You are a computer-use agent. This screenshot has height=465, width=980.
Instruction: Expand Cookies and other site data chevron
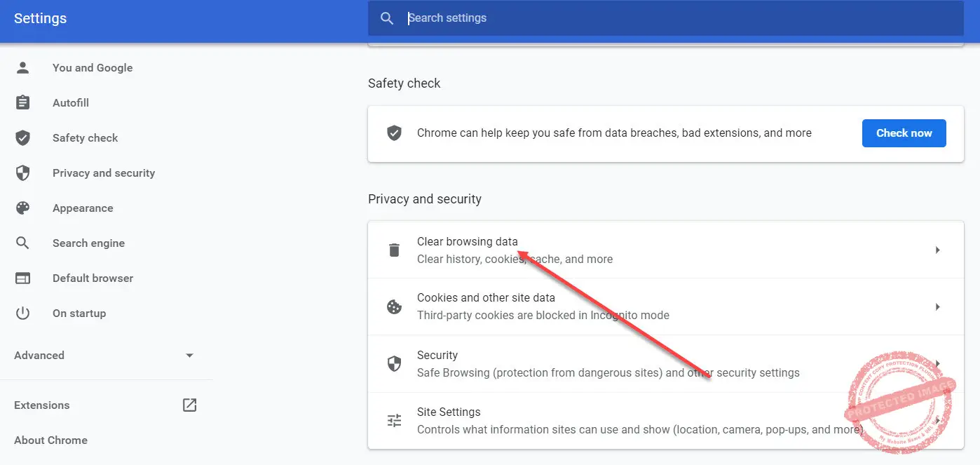pos(937,307)
